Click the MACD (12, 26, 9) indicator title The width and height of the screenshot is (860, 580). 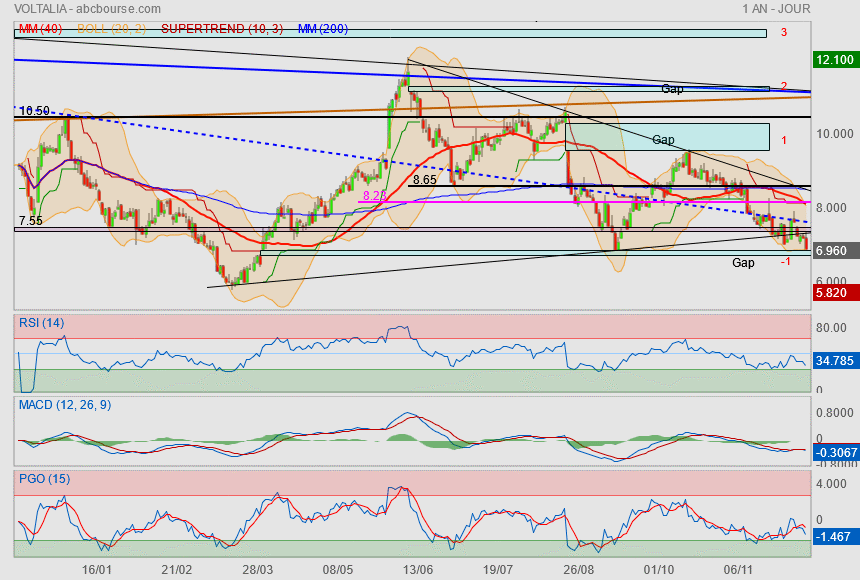(65, 405)
